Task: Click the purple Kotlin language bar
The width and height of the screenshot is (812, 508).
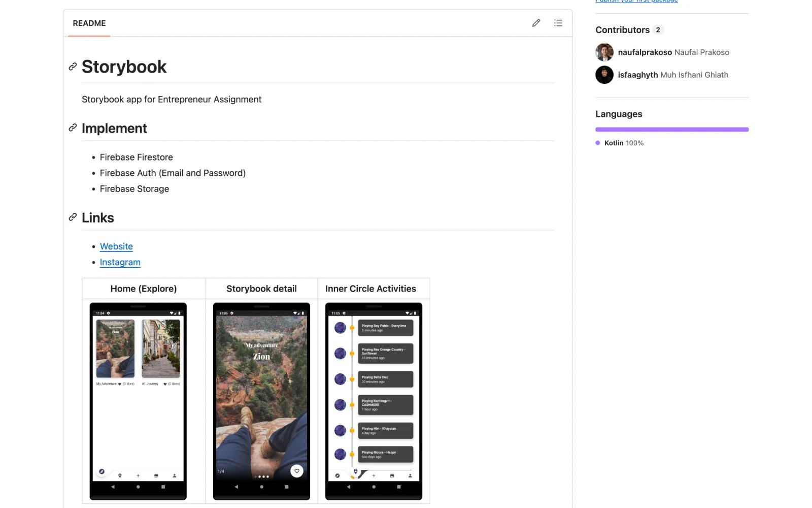Action: tap(672, 130)
